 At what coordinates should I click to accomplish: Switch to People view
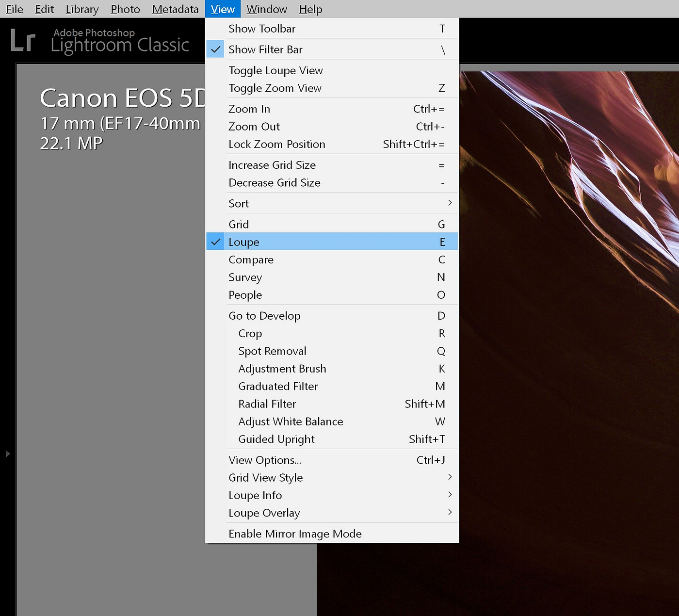(332, 295)
